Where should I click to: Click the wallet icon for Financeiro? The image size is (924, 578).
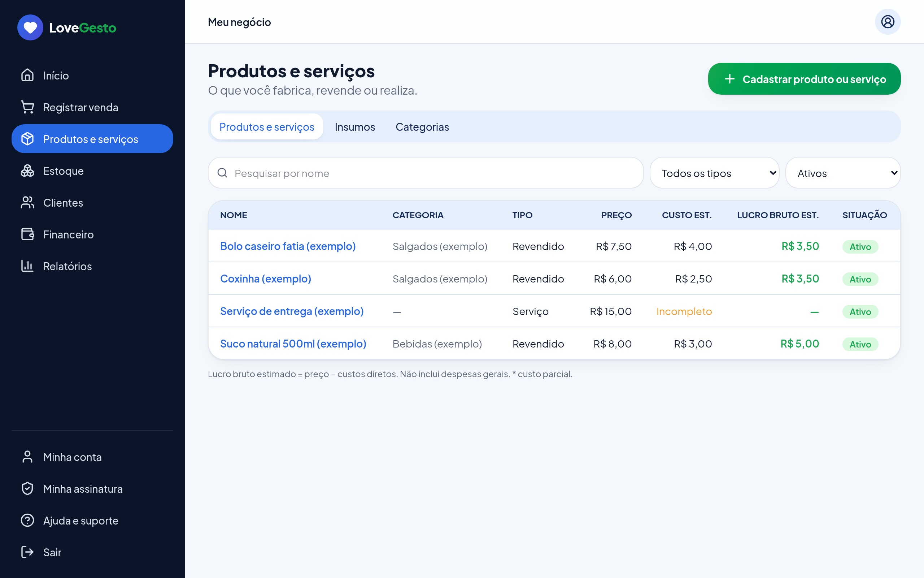(x=27, y=234)
